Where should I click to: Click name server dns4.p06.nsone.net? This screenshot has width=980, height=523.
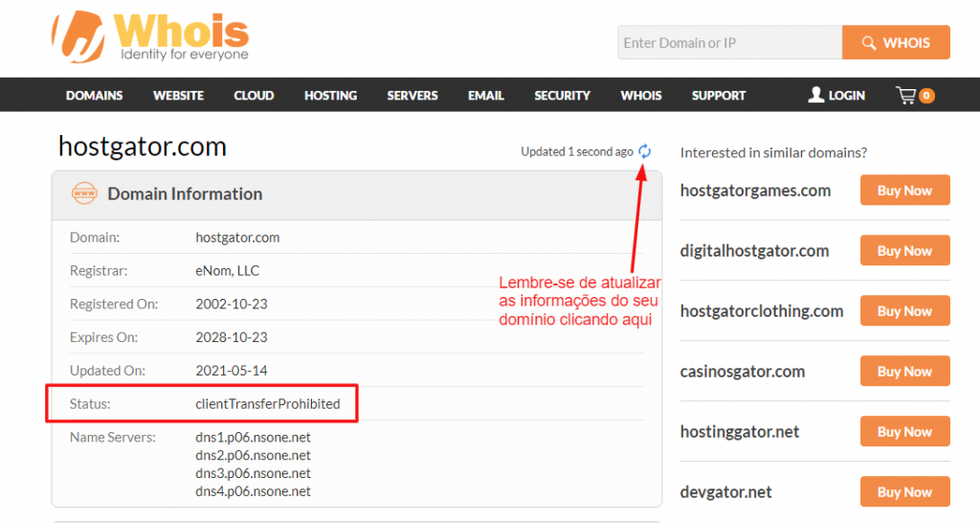253,491
